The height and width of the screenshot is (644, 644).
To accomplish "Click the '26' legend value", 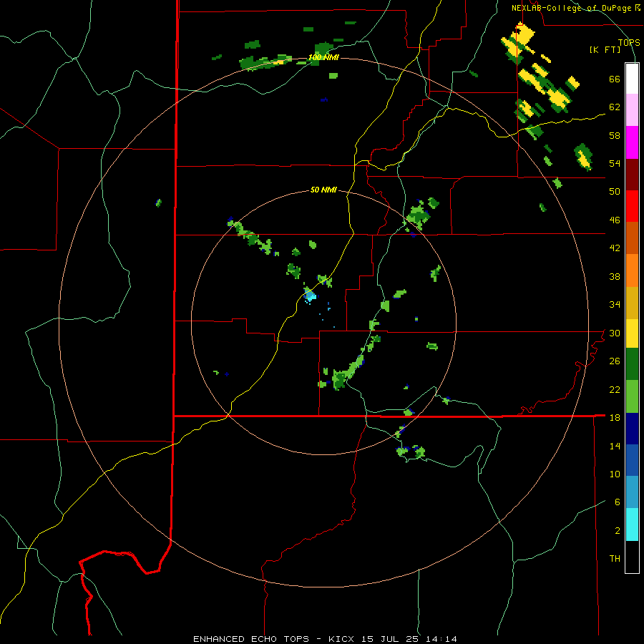I will [615, 361].
